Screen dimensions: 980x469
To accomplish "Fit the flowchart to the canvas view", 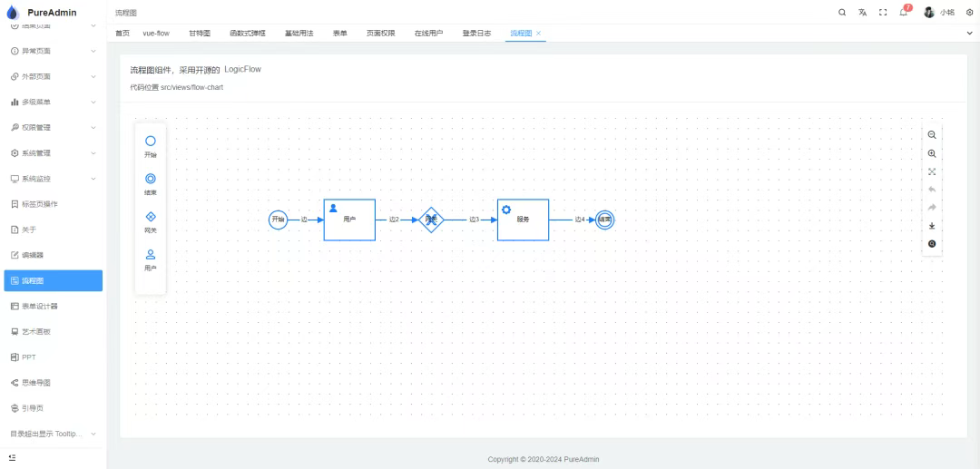I will (x=932, y=171).
